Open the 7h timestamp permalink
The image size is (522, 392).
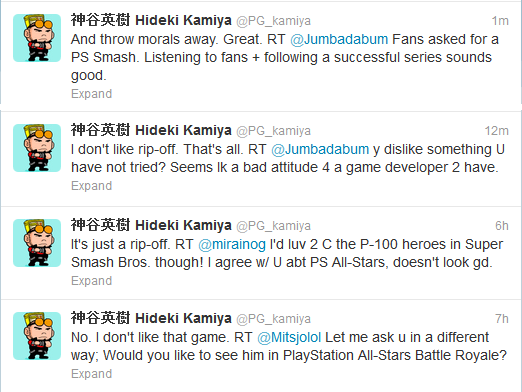(x=502, y=319)
